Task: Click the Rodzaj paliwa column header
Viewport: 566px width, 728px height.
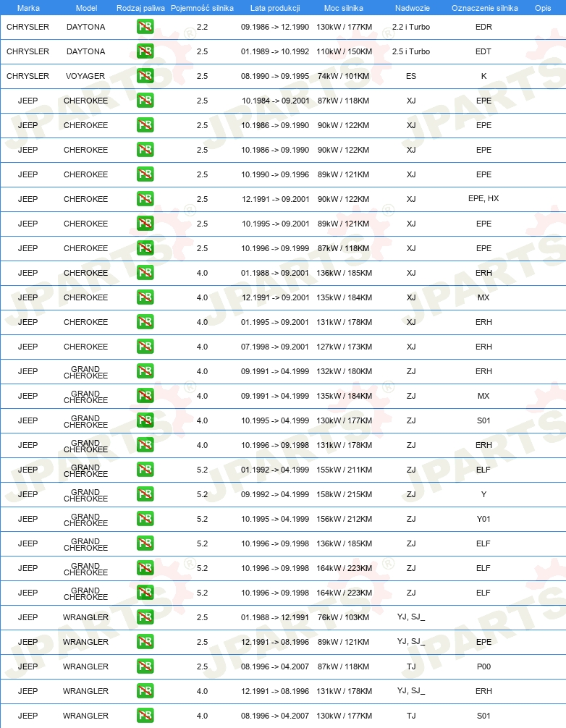Action: [x=140, y=8]
